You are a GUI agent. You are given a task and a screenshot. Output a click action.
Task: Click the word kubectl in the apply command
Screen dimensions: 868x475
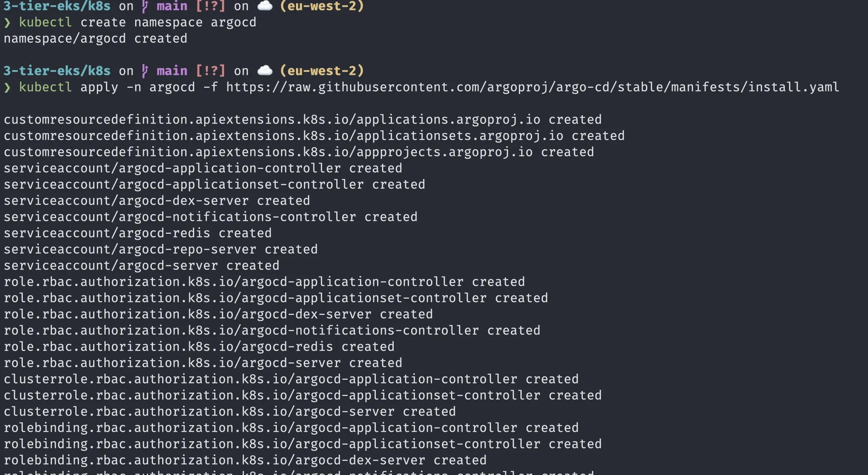pyautogui.click(x=45, y=87)
